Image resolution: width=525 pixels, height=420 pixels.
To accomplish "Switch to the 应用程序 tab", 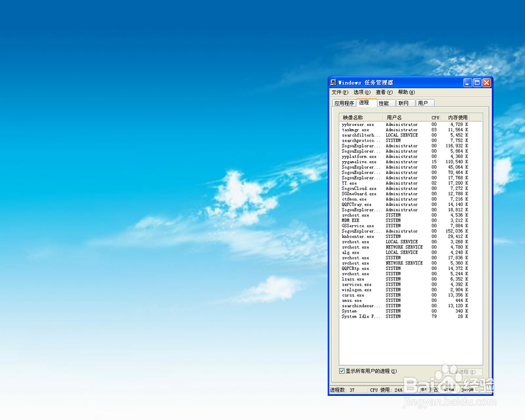I will 344,103.
